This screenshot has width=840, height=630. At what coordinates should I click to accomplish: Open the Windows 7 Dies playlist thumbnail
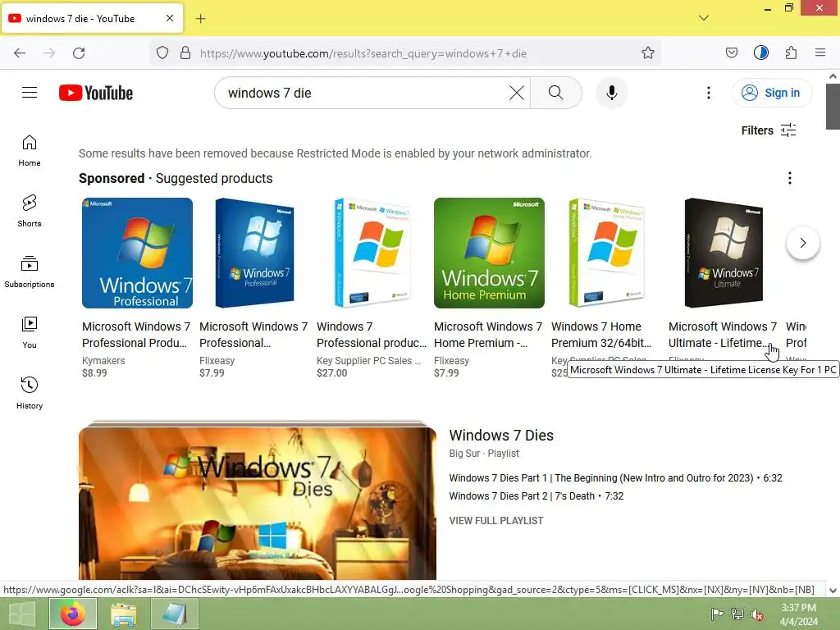click(x=258, y=503)
